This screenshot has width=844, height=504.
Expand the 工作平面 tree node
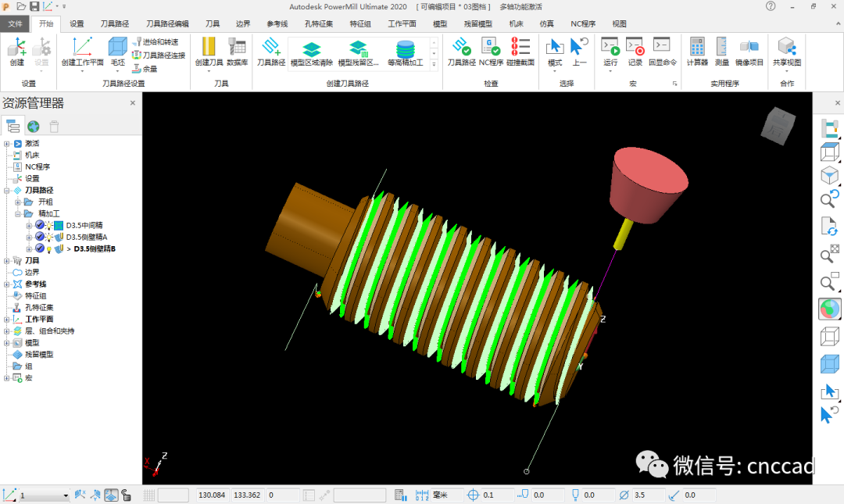7,320
